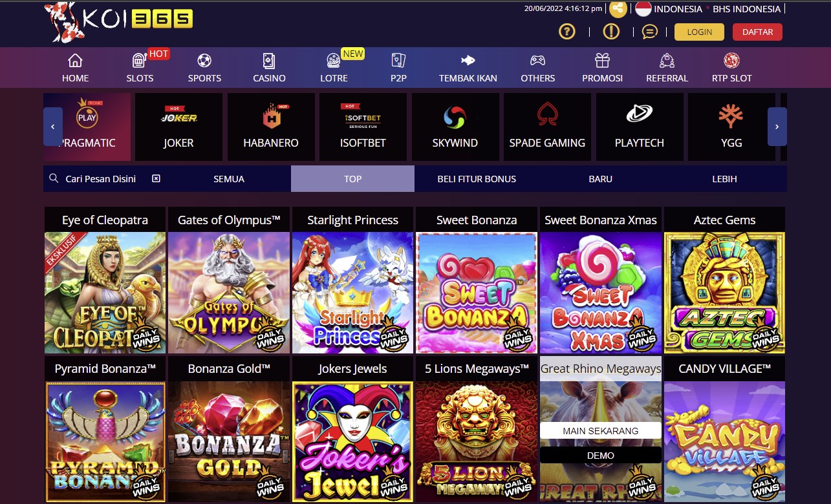Open the RTP SLOT icon

point(731,61)
